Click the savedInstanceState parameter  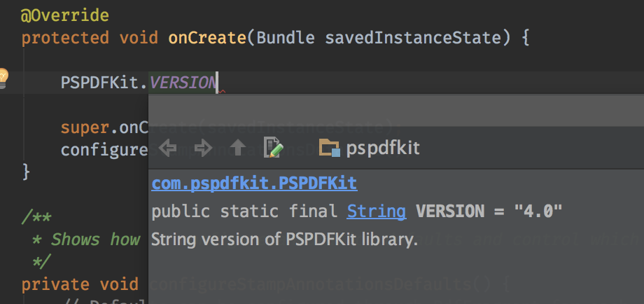(413, 37)
